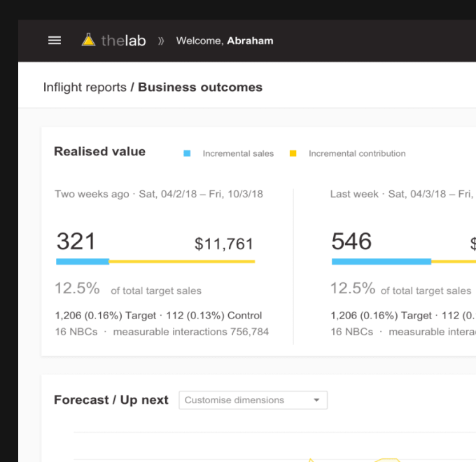This screenshot has width=476, height=462.
Task: Click the Customise dimensions dropdown arrow
Action: click(316, 400)
